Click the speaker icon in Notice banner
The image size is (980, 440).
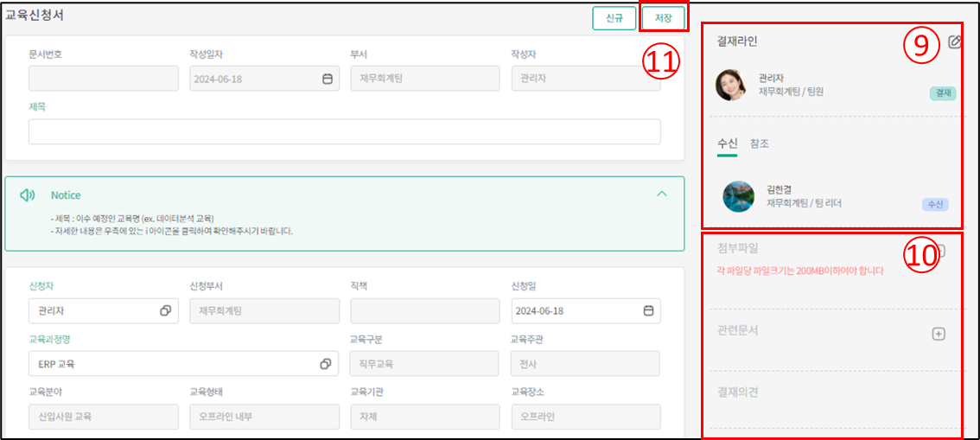pyautogui.click(x=28, y=195)
